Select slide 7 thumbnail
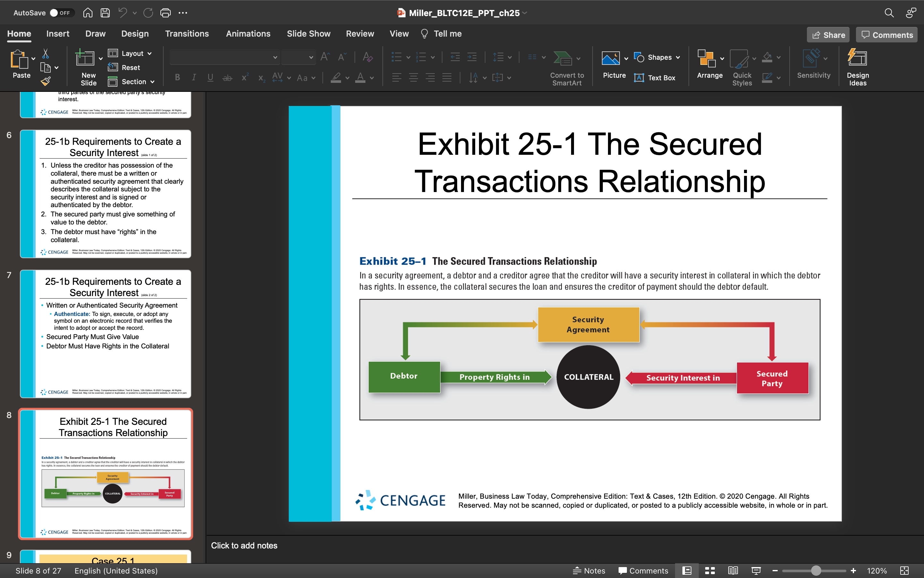The height and width of the screenshot is (578, 924). point(105,334)
